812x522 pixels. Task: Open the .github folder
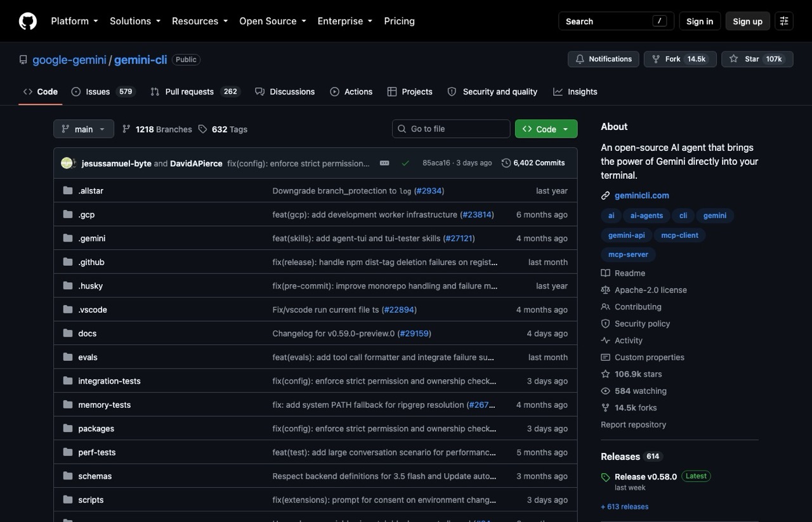[x=91, y=262]
